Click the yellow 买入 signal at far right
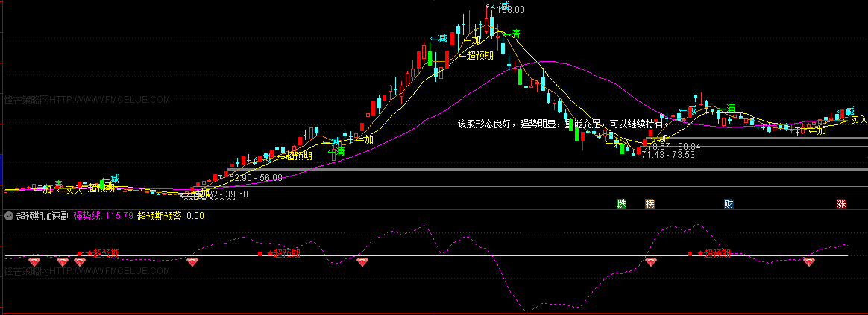Screen dimensions: 868x315 858,119
